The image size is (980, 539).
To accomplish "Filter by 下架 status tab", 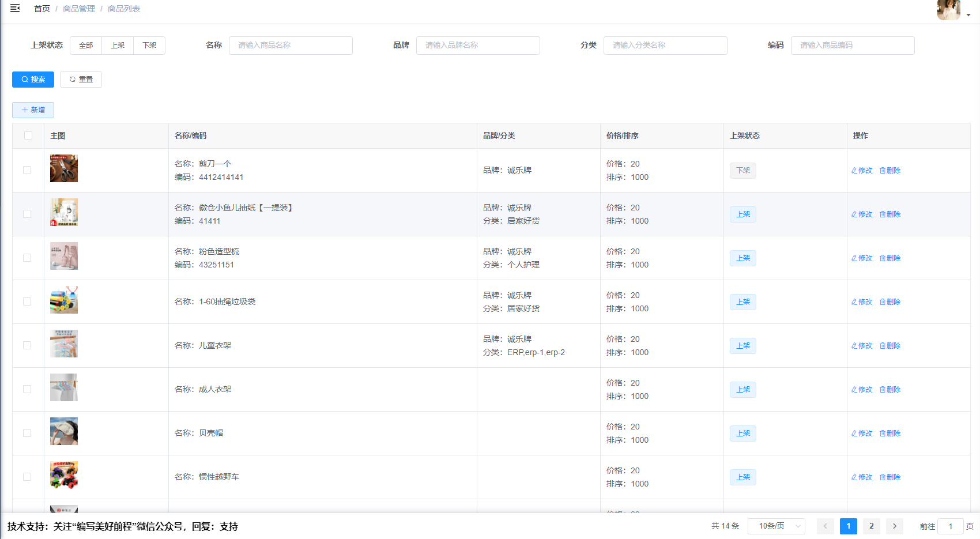I will click(149, 46).
